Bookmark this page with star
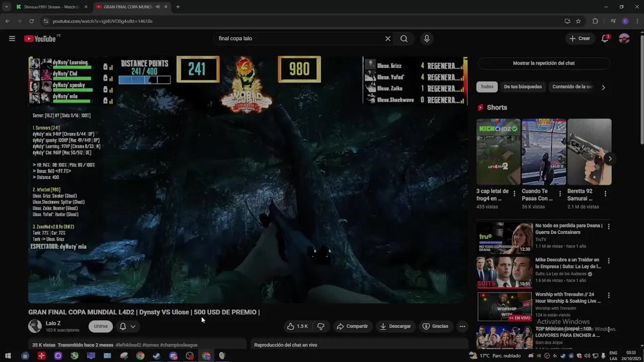This screenshot has height=362, width=644. pos(578,21)
